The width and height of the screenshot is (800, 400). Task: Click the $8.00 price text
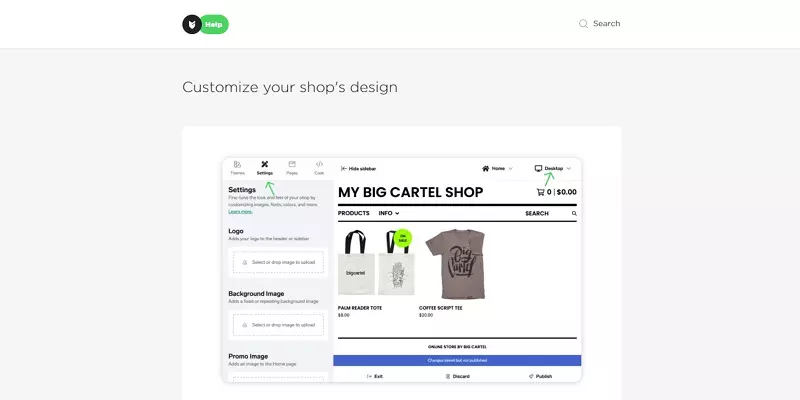pyautogui.click(x=344, y=315)
